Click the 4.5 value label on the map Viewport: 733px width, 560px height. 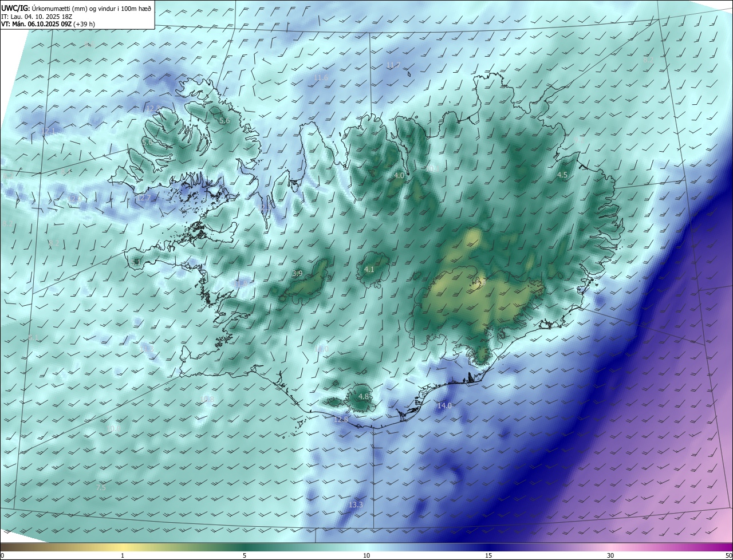click(x=562, y=175)
